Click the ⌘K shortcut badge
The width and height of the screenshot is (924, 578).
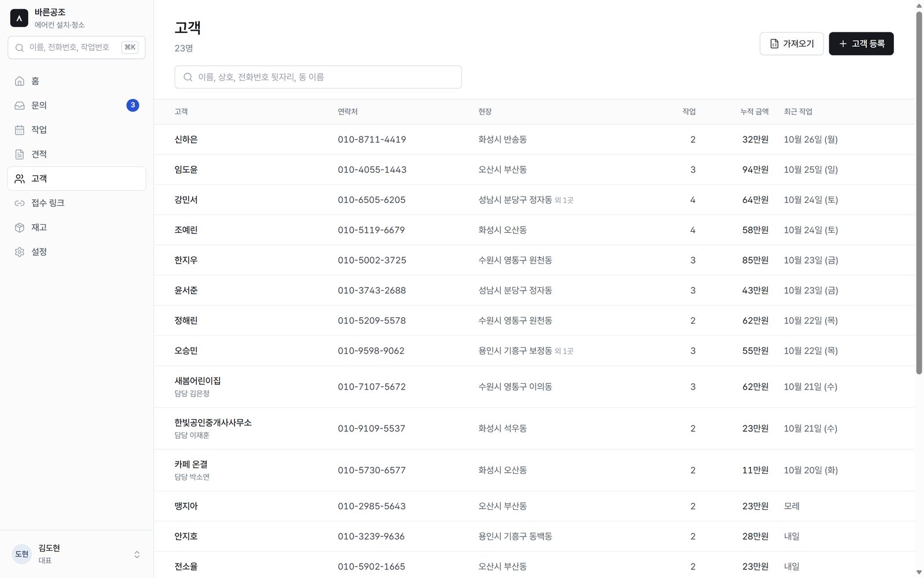tap(130, 47)
